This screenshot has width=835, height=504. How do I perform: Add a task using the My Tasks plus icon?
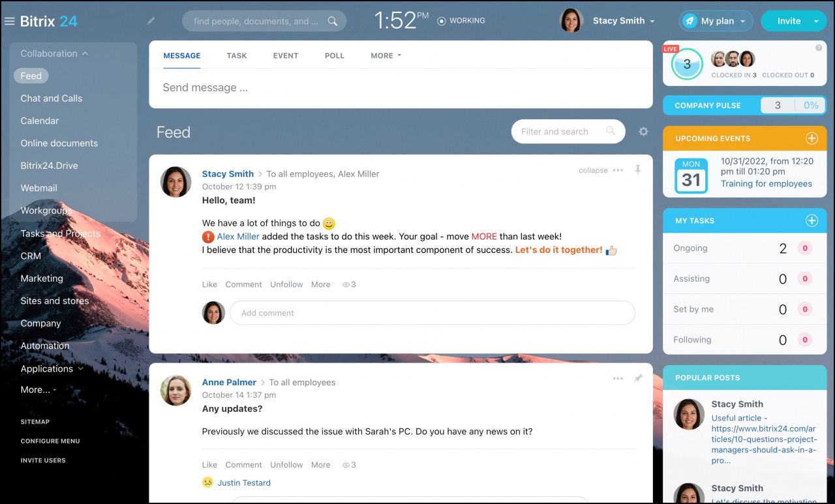[812, 220]
